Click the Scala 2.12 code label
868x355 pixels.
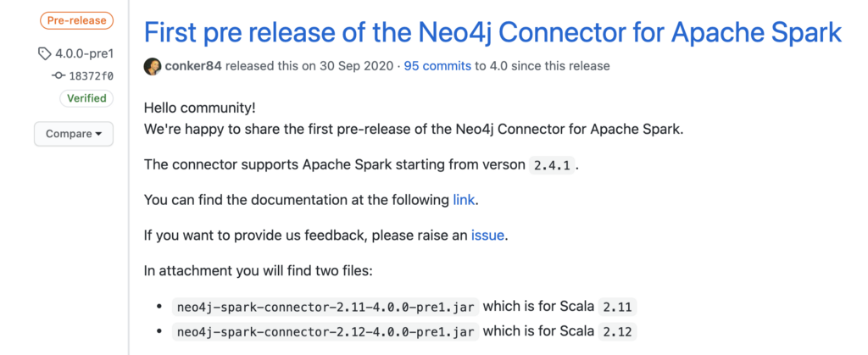[x=618, y=332]
